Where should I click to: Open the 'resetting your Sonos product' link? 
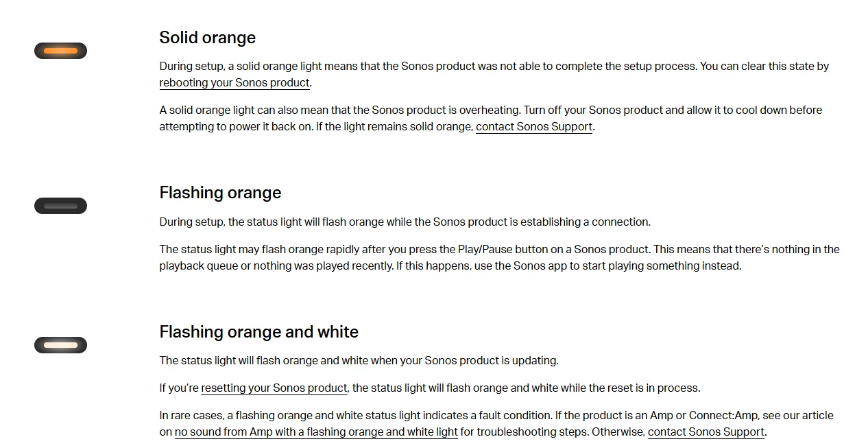(x=274, y=388)
